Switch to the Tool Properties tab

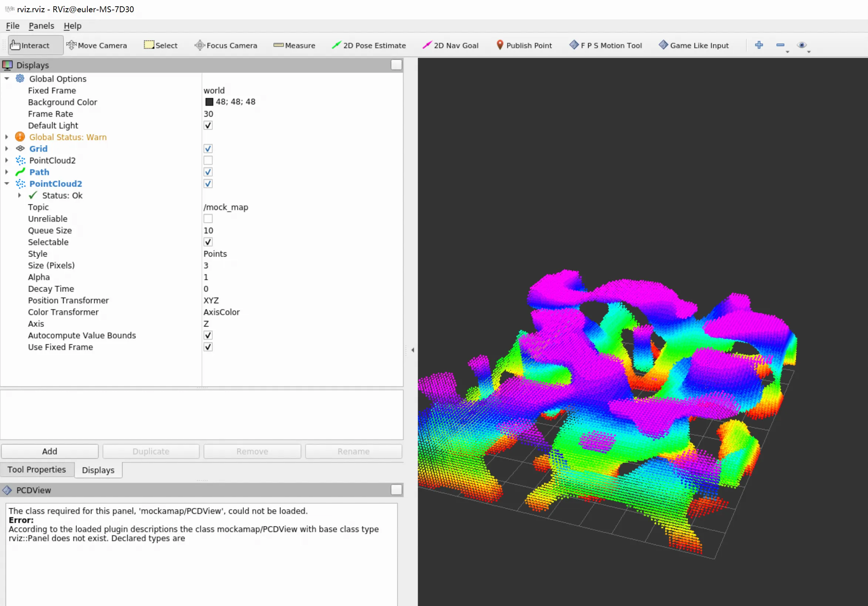point(37,470)
